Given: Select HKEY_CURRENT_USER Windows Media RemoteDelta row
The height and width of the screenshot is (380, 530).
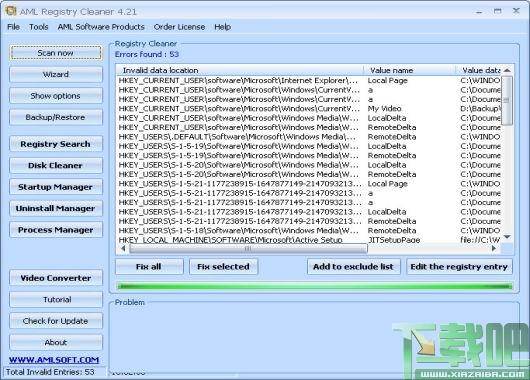Looking at the screenshot, I should (309, 127).
